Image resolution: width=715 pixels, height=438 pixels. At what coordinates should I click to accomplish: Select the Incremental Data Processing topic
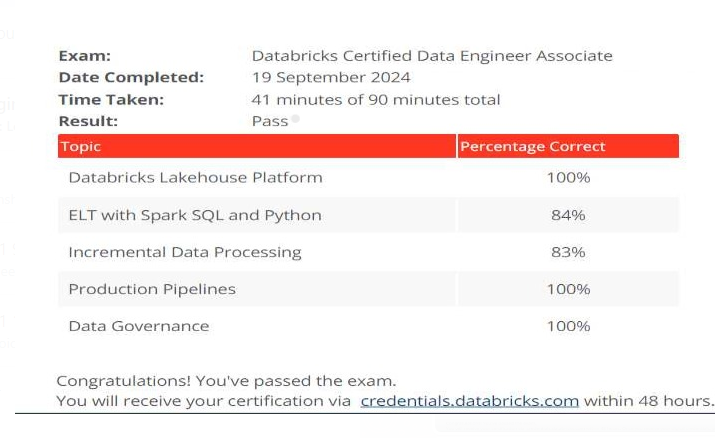click(x=185, y=252)
